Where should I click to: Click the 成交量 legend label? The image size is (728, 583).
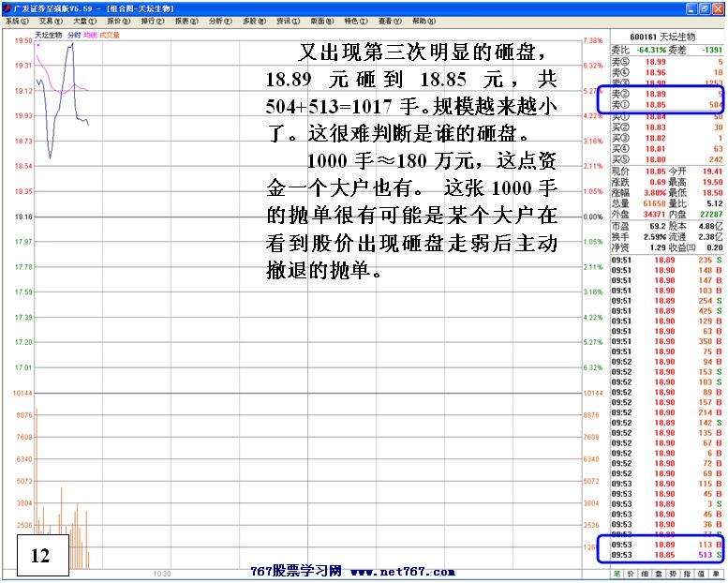pyautogui.click(x=110, y=35)
